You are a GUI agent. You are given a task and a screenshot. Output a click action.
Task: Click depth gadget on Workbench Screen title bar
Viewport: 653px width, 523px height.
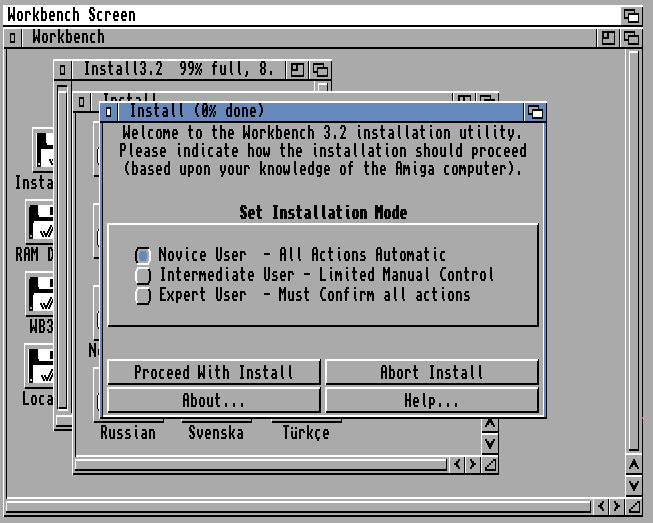pos(631,15)
